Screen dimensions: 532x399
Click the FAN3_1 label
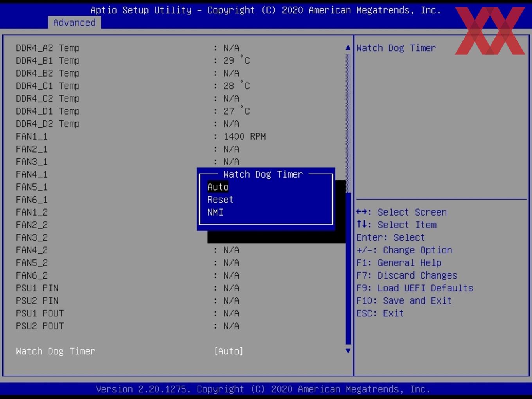32,162
